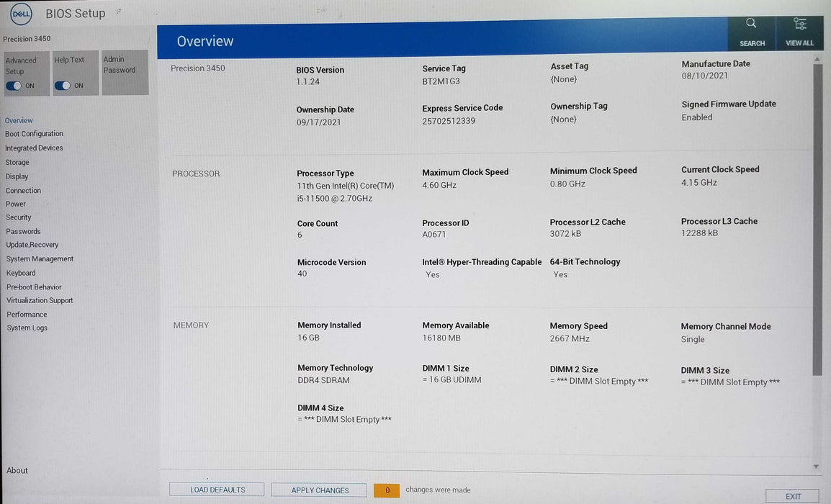Click the Dell logo icon
Image resolution: width=831 pixels, height=504 pixels.
pyautogui.click(x=20, y=13)
